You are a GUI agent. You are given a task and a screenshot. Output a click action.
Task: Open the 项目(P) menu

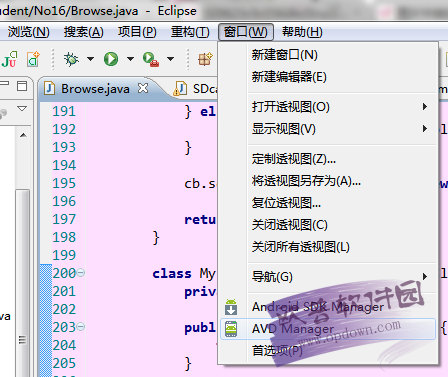coord(137,32)
